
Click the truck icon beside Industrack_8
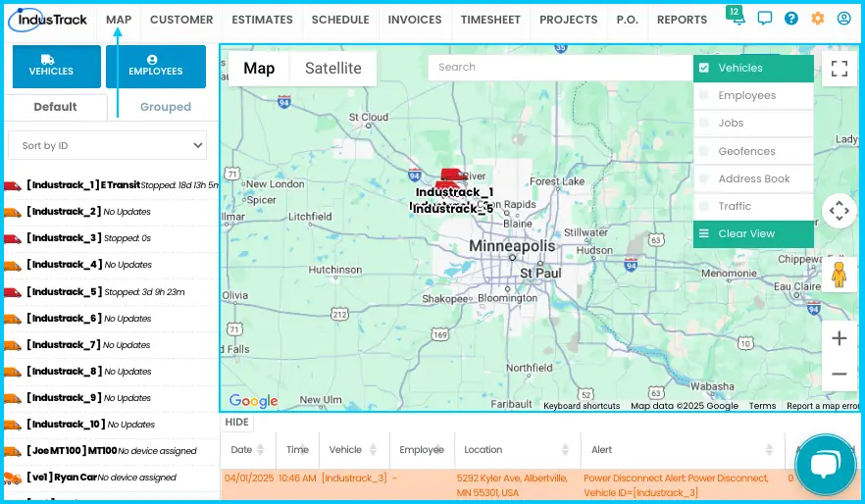pos(13,372)
